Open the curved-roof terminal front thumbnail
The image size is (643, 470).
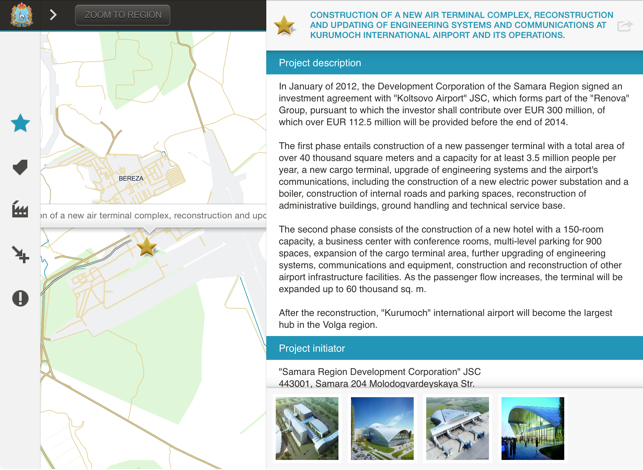coord(382,428)
